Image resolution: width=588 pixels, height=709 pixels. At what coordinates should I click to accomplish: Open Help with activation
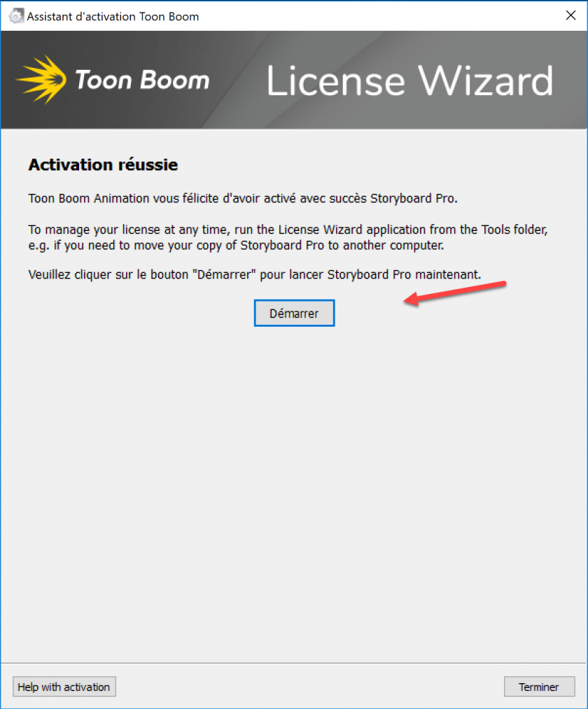pos(64,687)
